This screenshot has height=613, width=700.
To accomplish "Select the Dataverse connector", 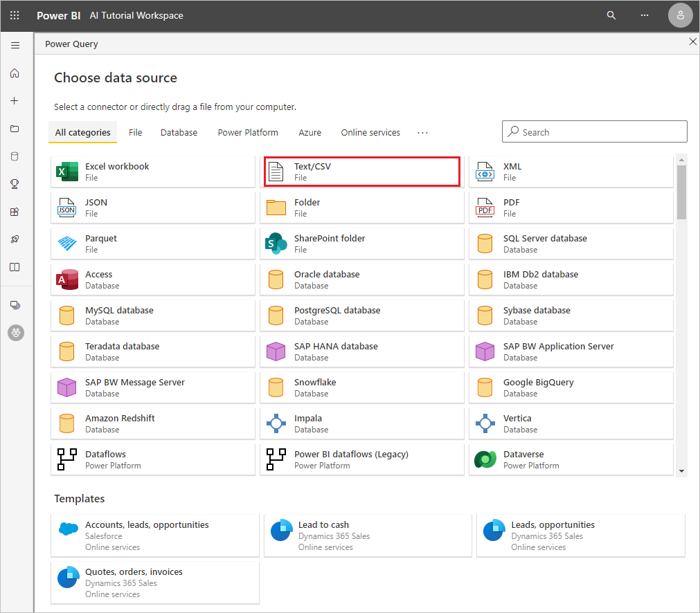I will 571,459.
